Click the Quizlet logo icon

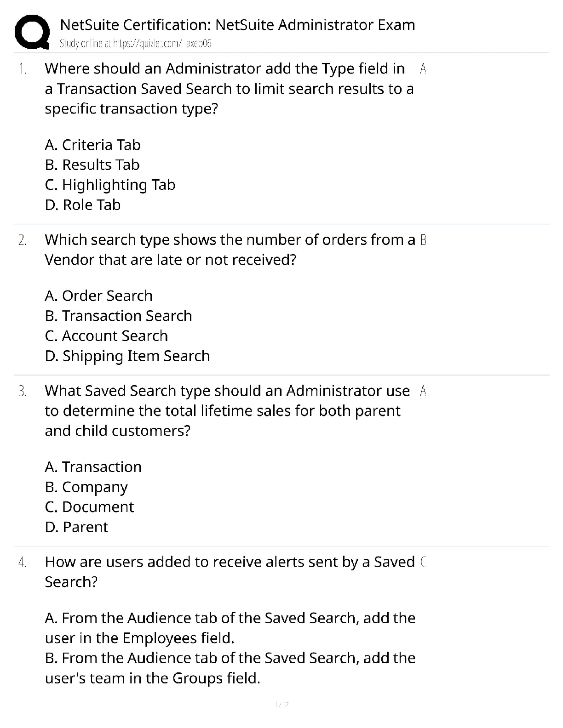tap(32, 32)
